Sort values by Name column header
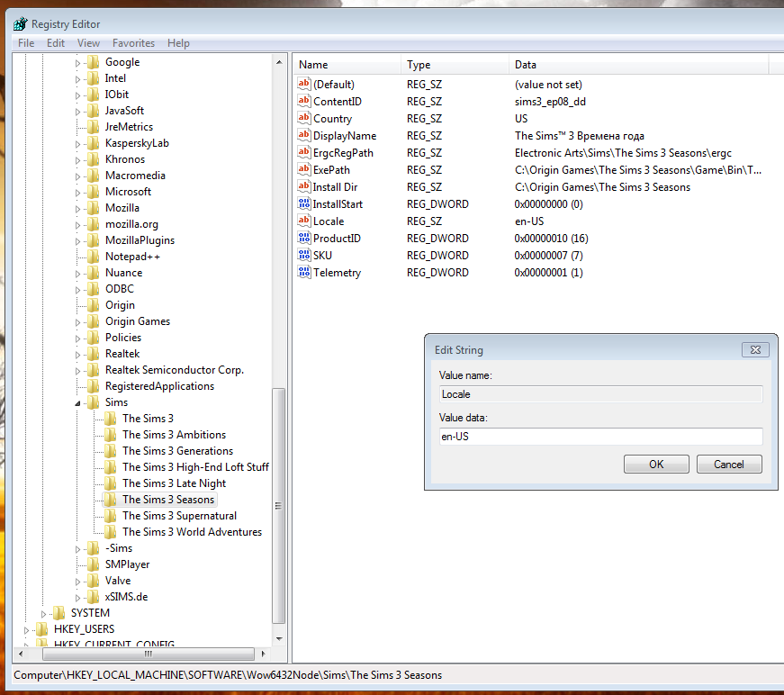The width and height of the screenshot is (784, 695). click(347, 65)
